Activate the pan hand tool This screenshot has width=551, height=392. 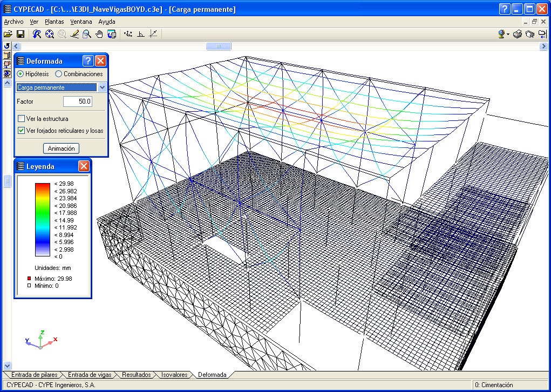(99, 34)
